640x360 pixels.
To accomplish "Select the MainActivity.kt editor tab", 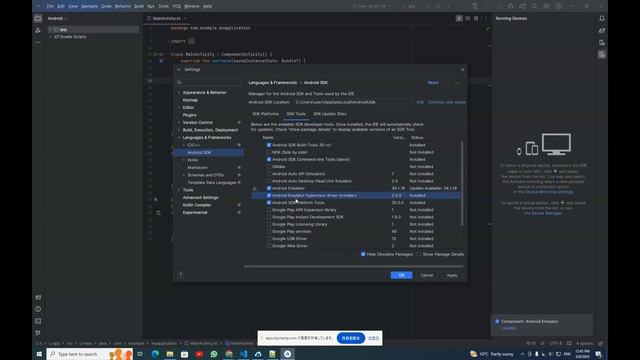I will pyautogui.click(x=167, y=18).
